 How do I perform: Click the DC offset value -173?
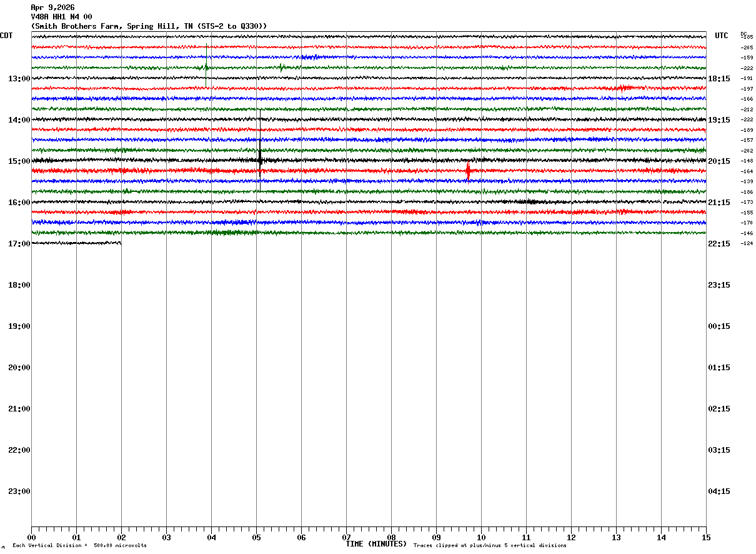tap(747, 202)
